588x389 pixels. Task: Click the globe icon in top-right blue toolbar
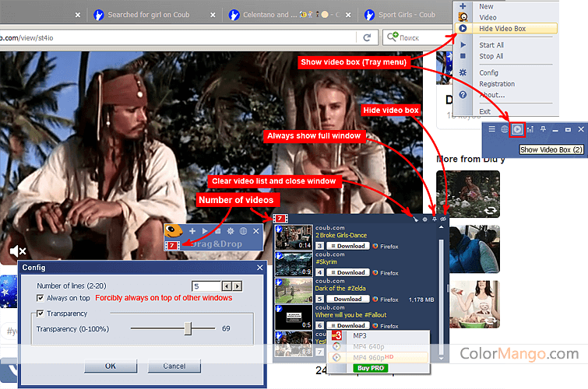pos(505,129)
